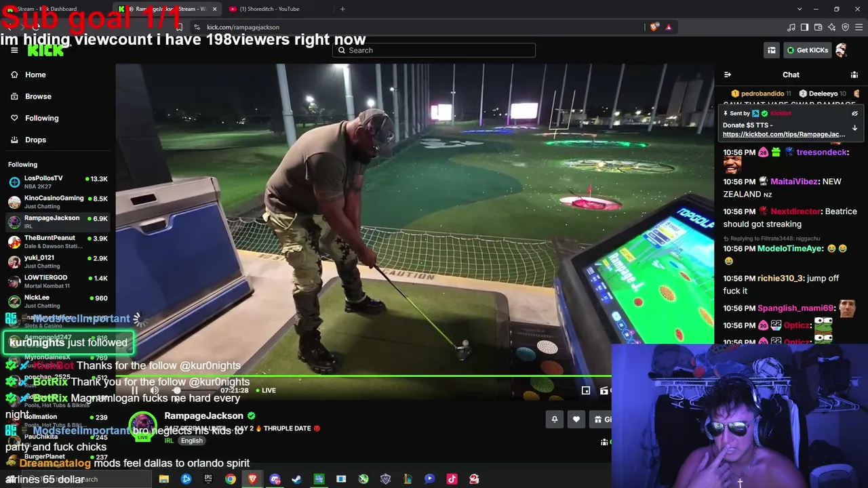Open the Brave Shields icon
This screenshot has height=488, width=868.
[654, 27]
